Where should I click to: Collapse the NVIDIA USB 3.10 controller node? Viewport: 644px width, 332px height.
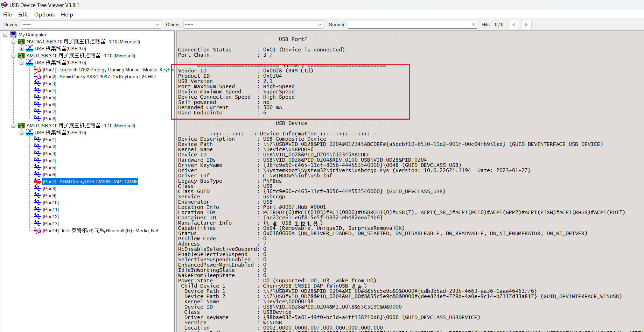point(13,42)
